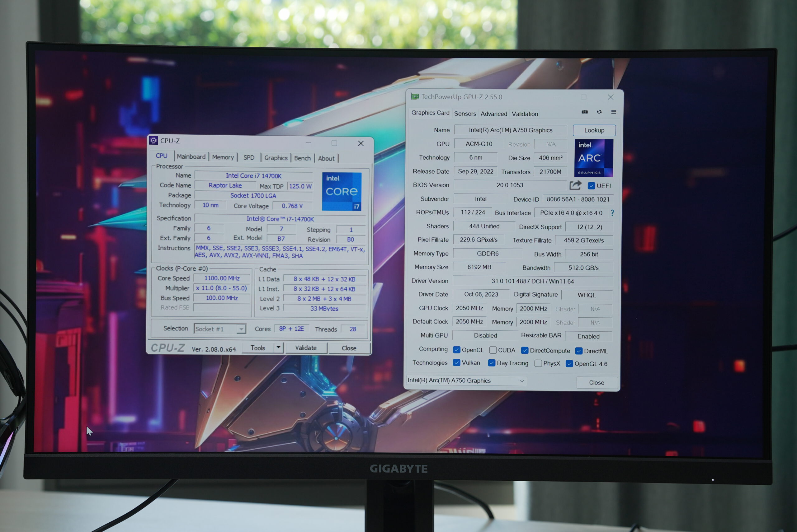This screenshot has width=797, height=532.
Task: Open the GPU-Z hamburger menu
Action: click(x=614, y=112)
